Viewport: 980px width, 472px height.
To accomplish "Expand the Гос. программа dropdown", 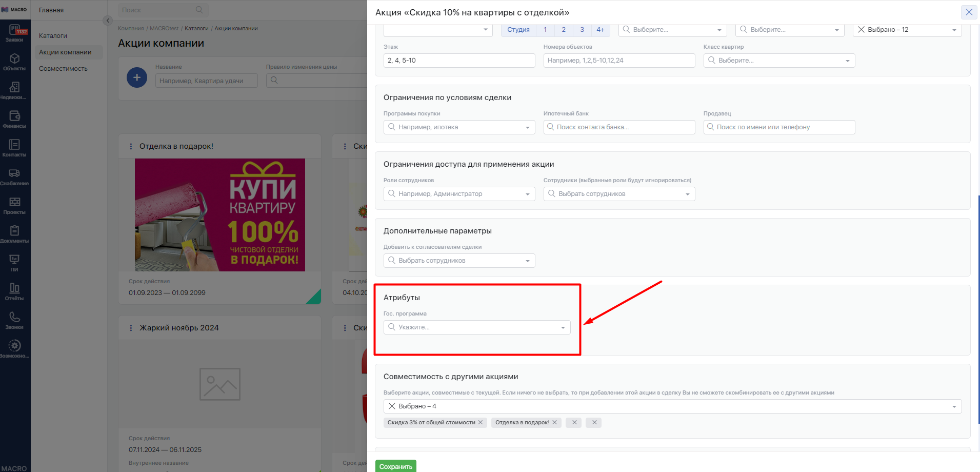I will 477,327.
